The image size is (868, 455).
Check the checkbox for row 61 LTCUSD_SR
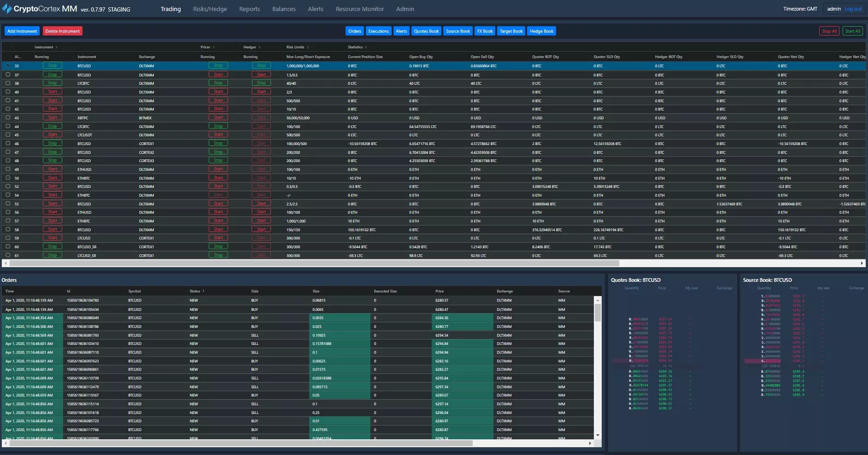click(x=8, y=255)
